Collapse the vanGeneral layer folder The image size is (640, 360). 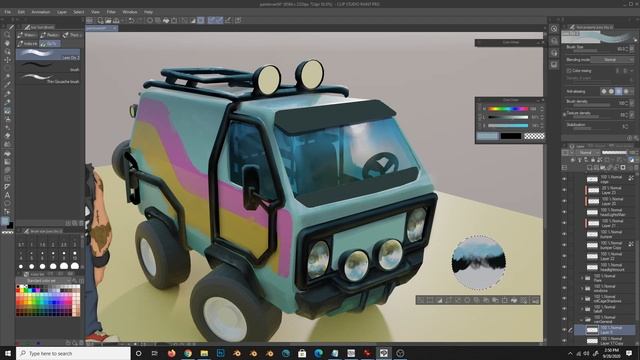[x=582, y=320]
